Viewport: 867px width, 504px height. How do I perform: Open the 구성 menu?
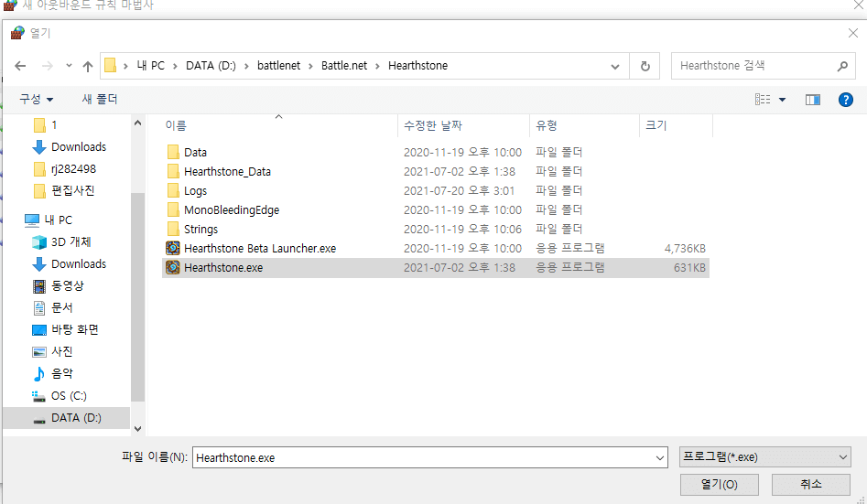[37, 100]
